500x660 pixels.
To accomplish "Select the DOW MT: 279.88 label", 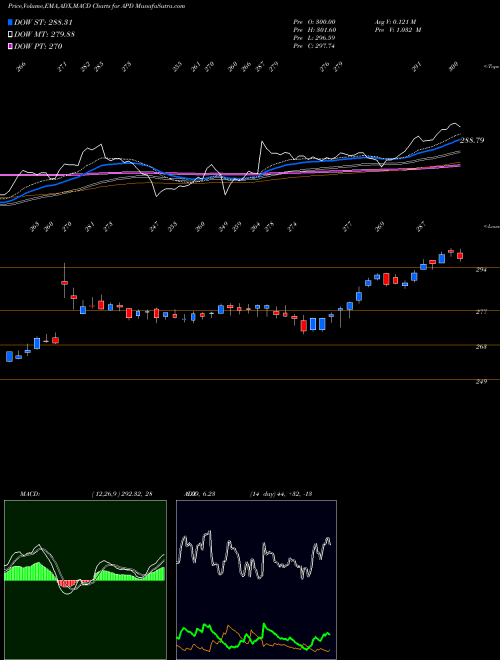I will [44, 35].
